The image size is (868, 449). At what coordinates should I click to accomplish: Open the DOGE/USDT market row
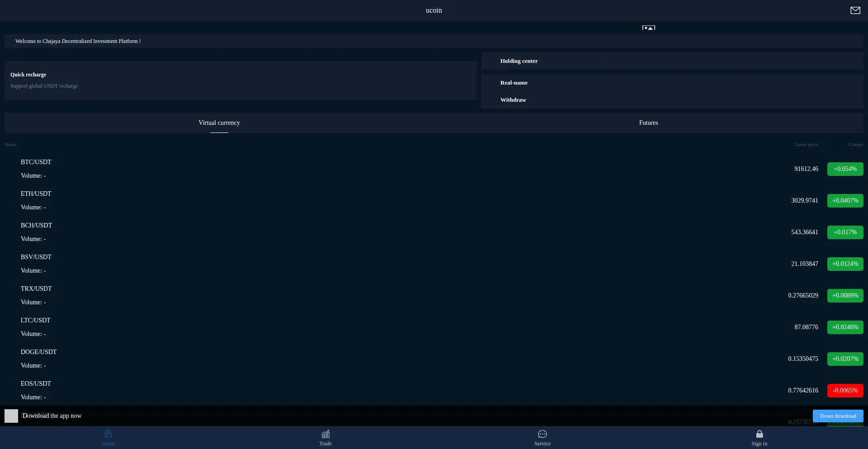(39, 352)
